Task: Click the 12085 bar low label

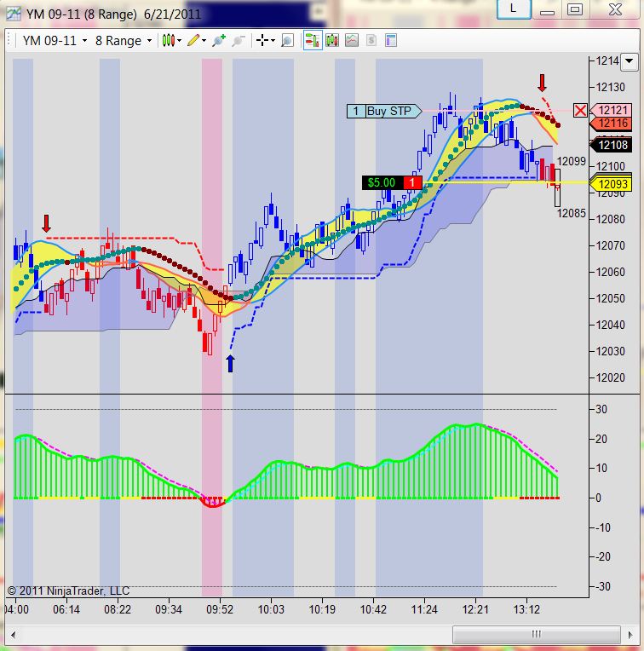Action: (571, 213)
